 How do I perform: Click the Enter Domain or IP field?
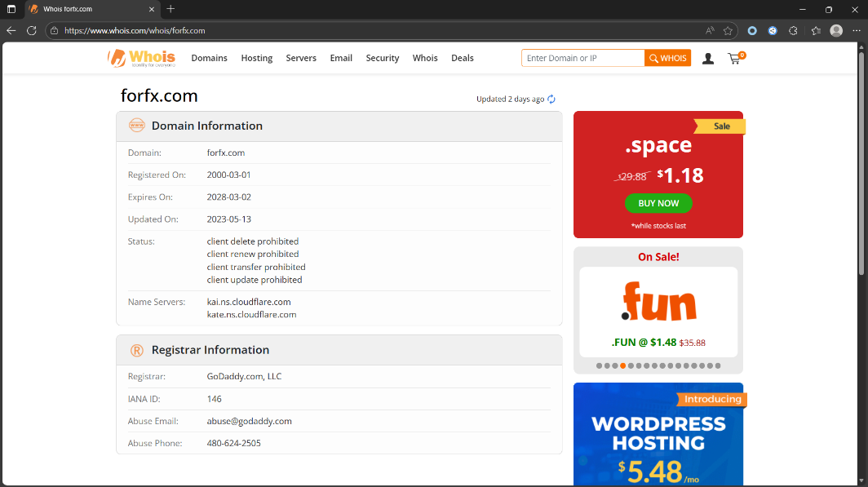click(582, 59)
